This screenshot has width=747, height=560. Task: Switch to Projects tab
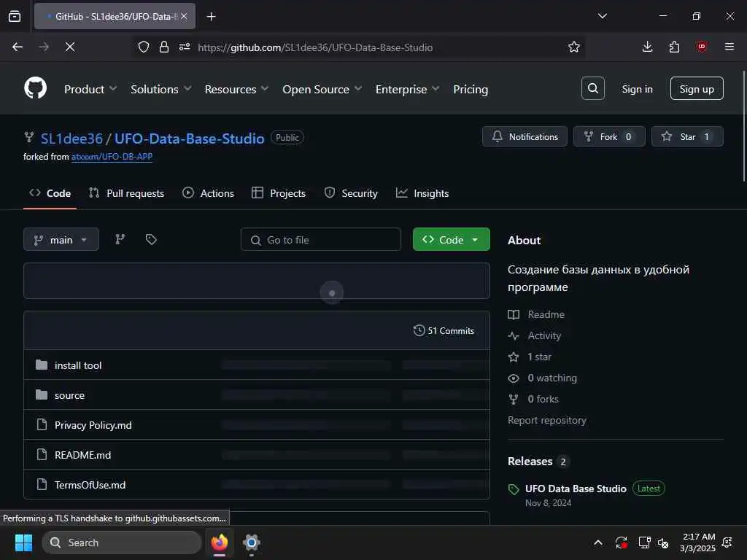[x=279, y=193]
